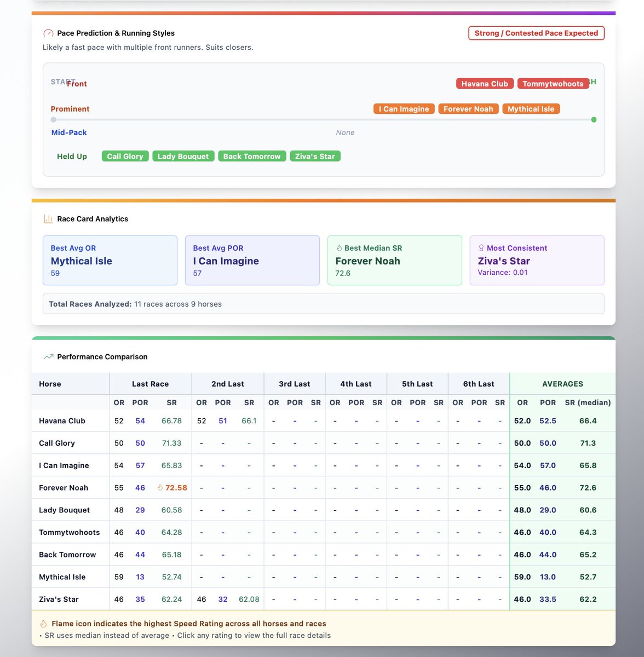Click Havana Club average POR 52.5

click(x=548, y=421)
